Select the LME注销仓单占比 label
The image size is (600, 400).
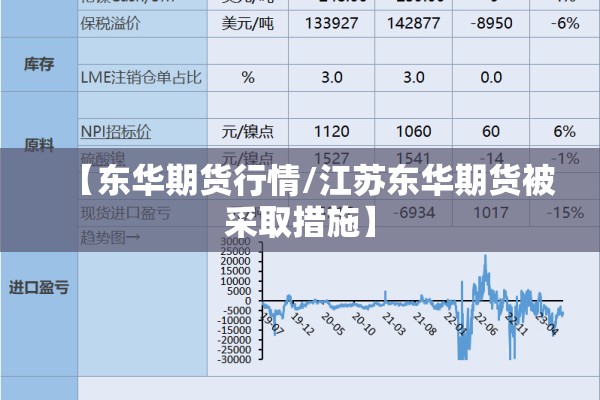click(141, 78)
